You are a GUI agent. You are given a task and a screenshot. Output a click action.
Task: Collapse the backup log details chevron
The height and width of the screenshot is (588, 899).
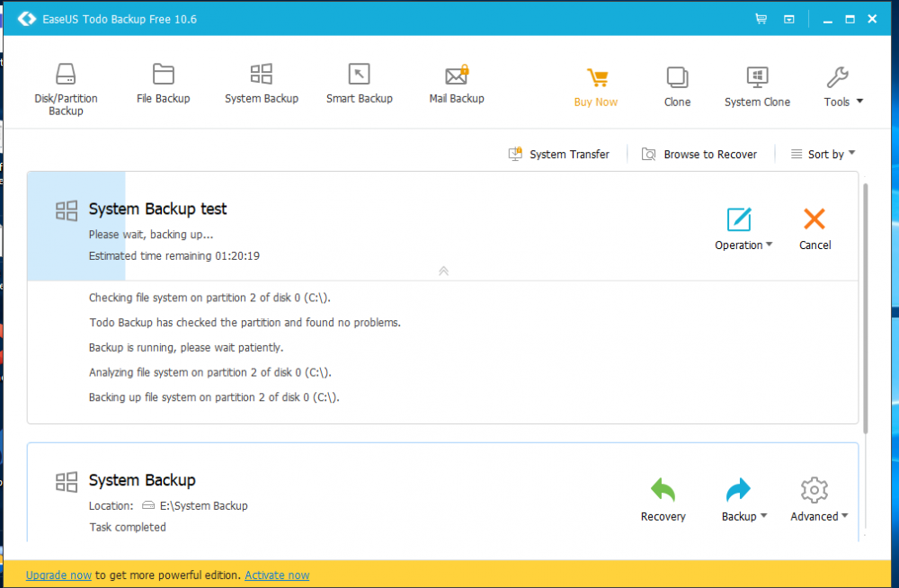(443, 271)
